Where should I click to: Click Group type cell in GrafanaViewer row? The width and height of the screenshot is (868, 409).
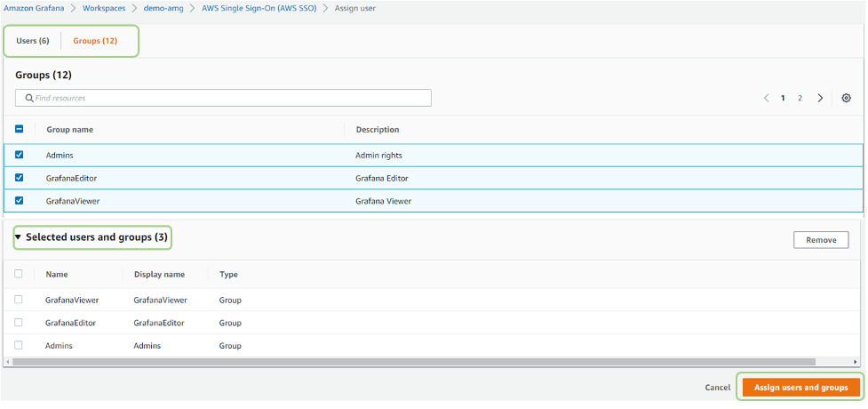point(230,300)
